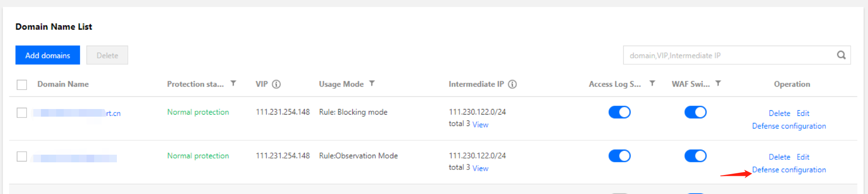The image size is (868, 194).
Task: Toggle Access Log switch for Blocking mode row
Action: pos(619,112)
